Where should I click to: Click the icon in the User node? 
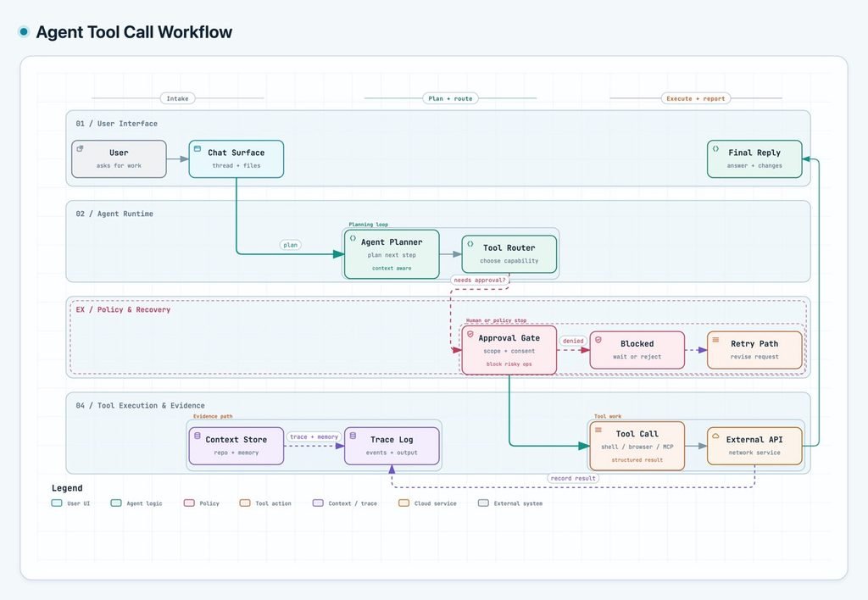pyautogui.click(x=81, y=148)
